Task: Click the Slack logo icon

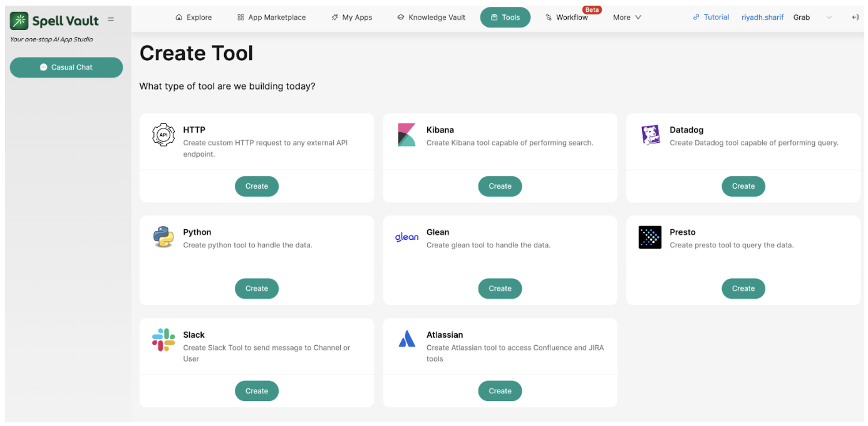Action: (163, 340)
